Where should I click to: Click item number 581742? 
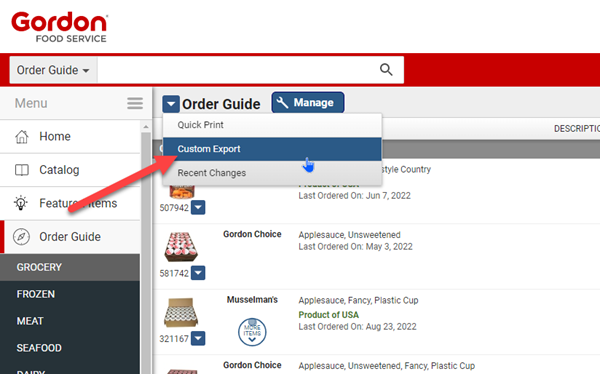pos(174,273)
